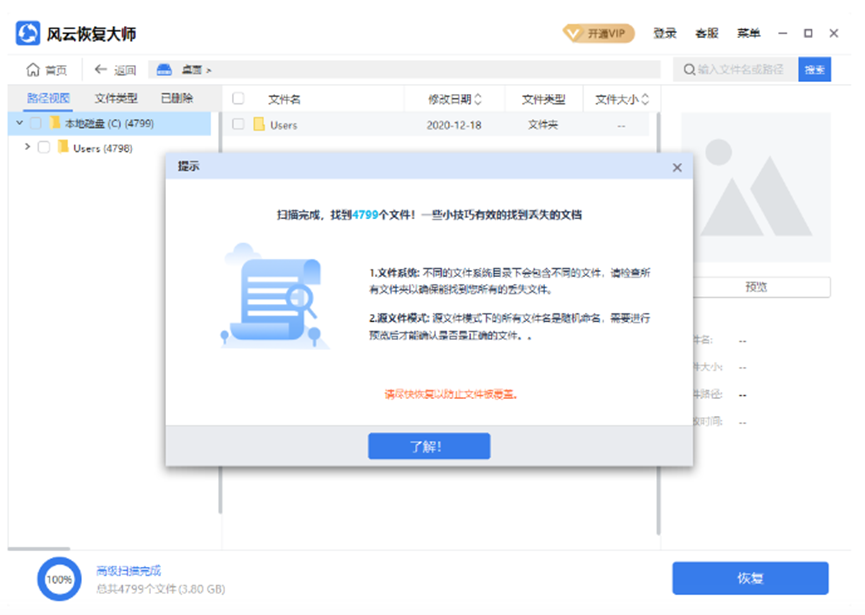Check the 本地磁盘 (C) checkbox in tree
This screenshot has height=615, width=865.
pyautogui.click(x=36, y=123)
